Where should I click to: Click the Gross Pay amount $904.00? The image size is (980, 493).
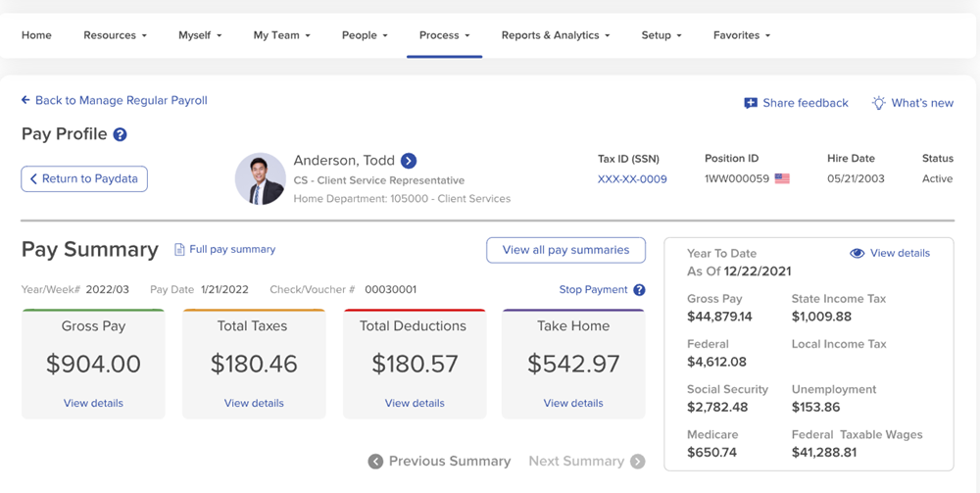click(93, 365)
